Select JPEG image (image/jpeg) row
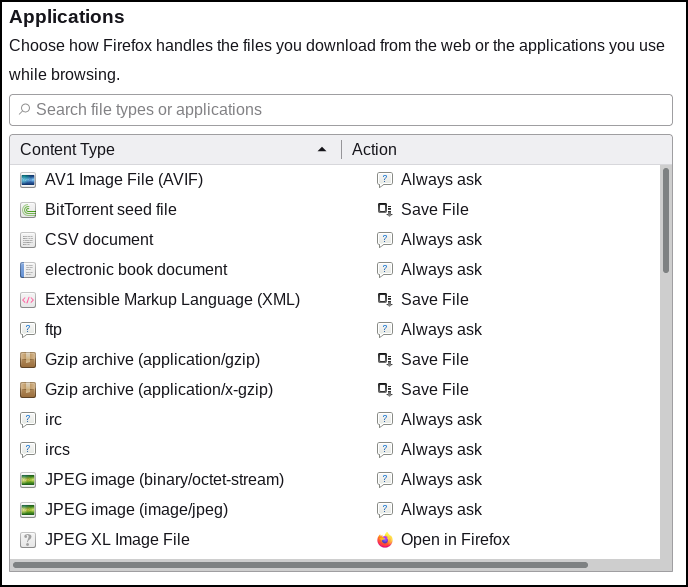The height and width of the screenshot is (587, 688). 335,509
